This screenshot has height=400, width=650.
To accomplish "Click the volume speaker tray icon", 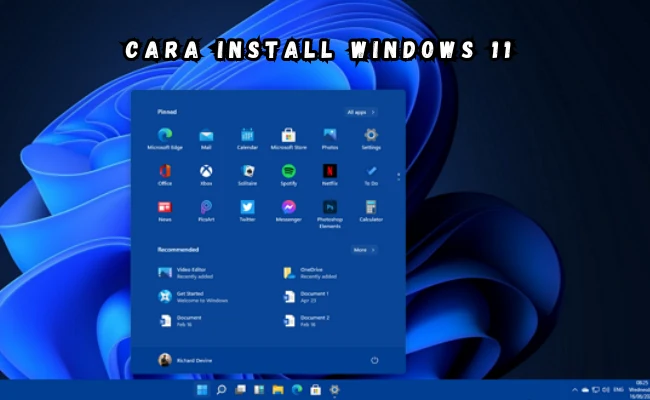I will click(606, 390).
